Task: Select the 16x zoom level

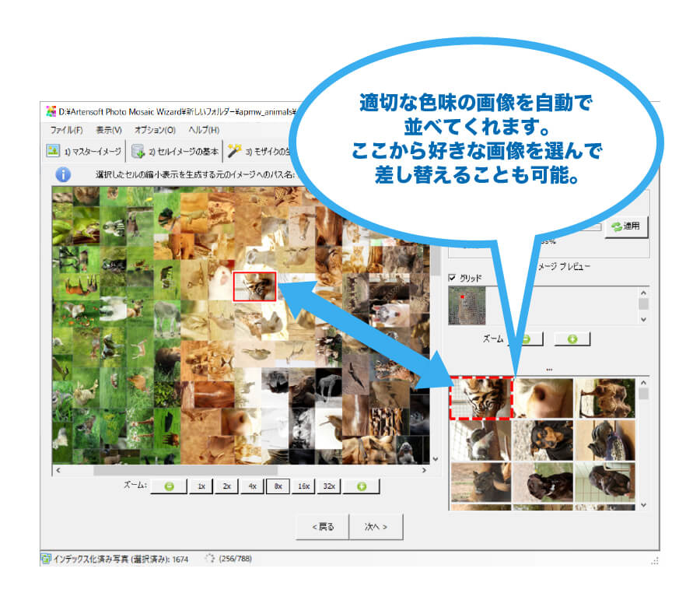Action: coord(303,486)
